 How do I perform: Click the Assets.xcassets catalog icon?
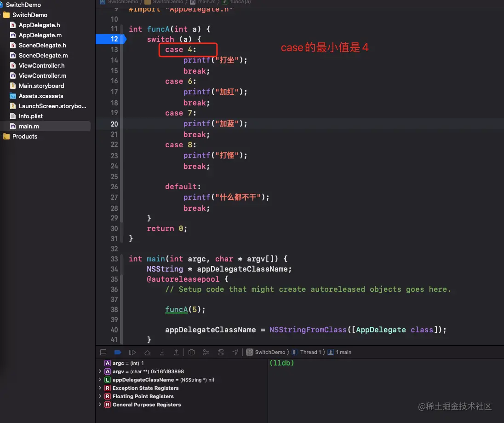(x=13, y=96)
